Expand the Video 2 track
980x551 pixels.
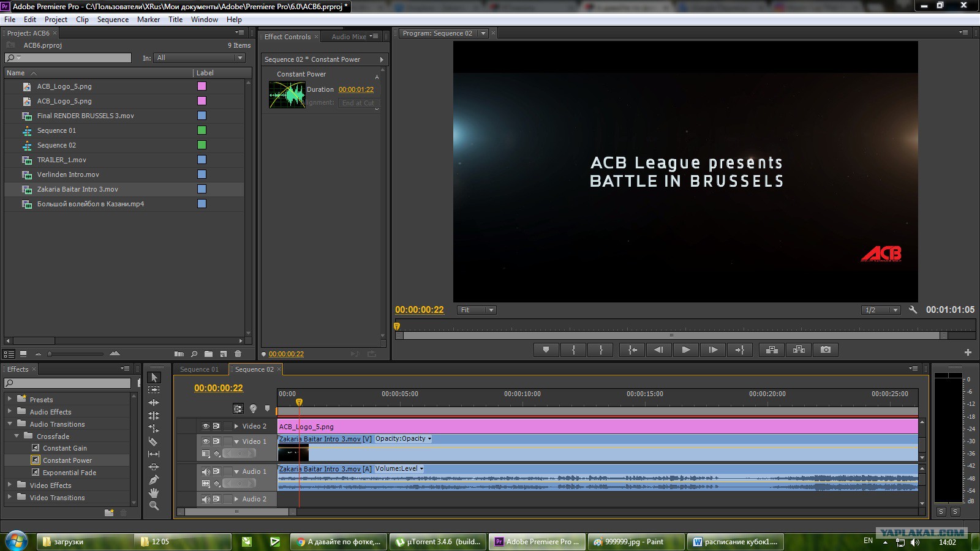[x=236, y=426]
